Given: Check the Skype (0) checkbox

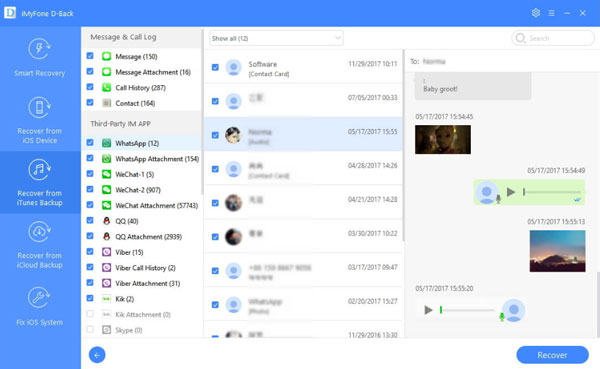Looking at the screenshot, I should coord(90,329).
